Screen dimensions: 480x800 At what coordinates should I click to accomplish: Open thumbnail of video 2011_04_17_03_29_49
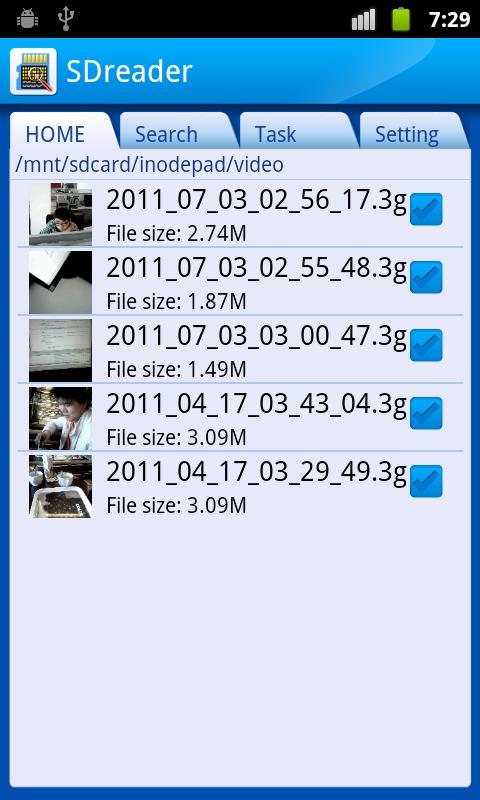pyautogui.click(x=60, y=486)
